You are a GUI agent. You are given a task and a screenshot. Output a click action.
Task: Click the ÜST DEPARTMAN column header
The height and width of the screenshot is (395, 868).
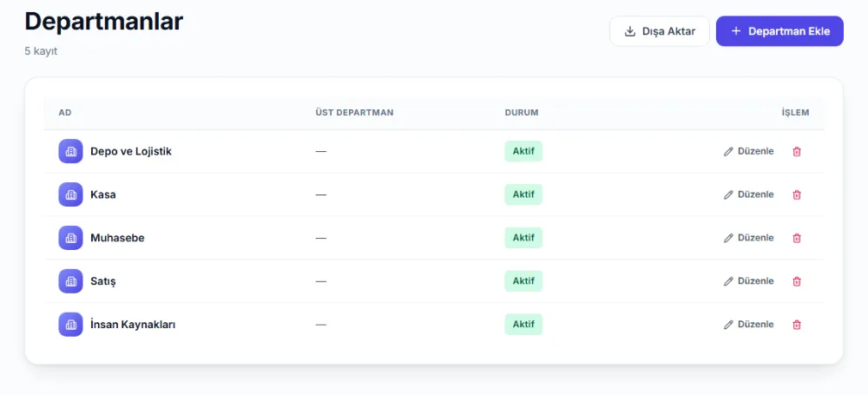[354, 113]
